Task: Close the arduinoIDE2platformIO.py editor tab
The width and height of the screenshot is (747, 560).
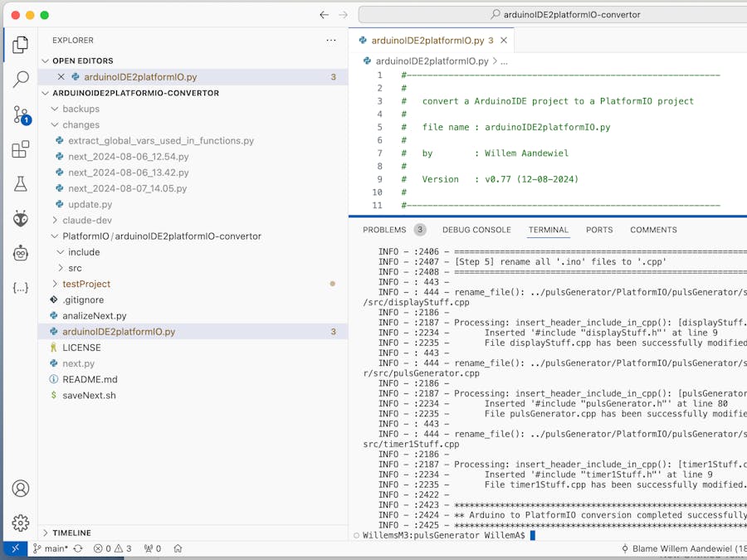Action: pyautogui.click(x=504, y=40)
